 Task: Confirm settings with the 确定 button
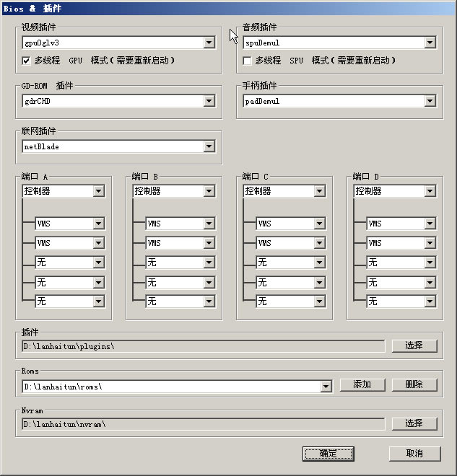(x=328, y=454)
